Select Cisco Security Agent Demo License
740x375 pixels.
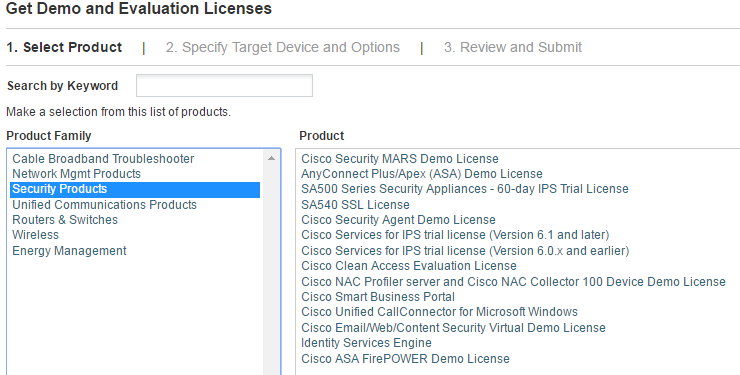click(398, 220)
